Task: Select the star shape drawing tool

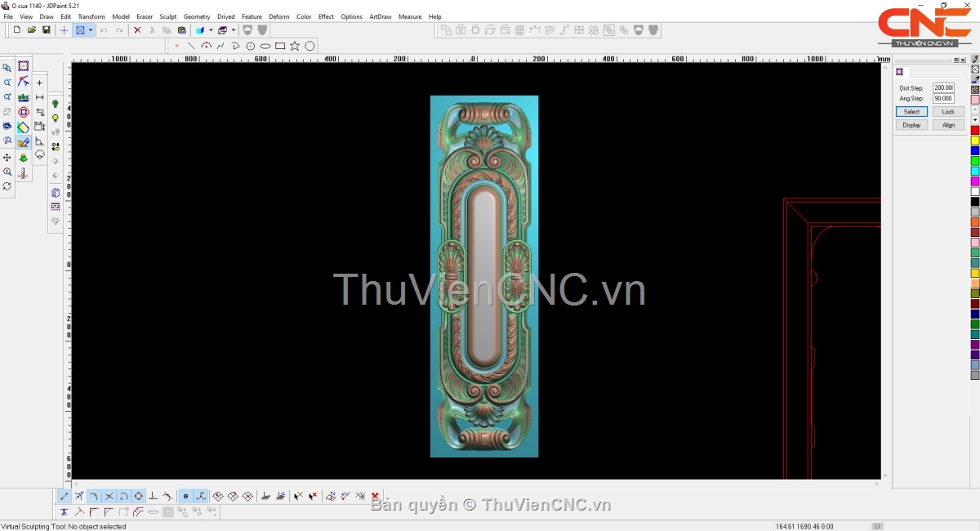Action: [295, 47]
